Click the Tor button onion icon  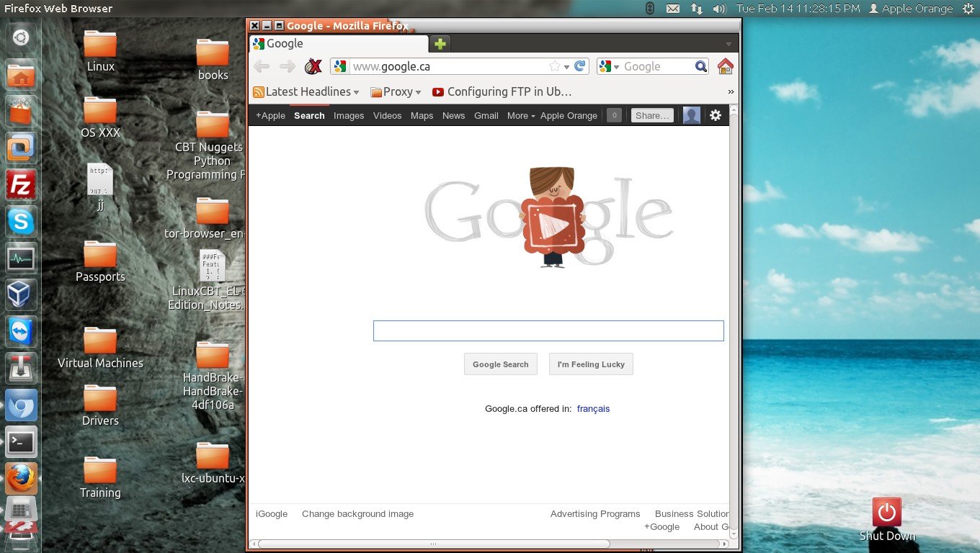313,66
